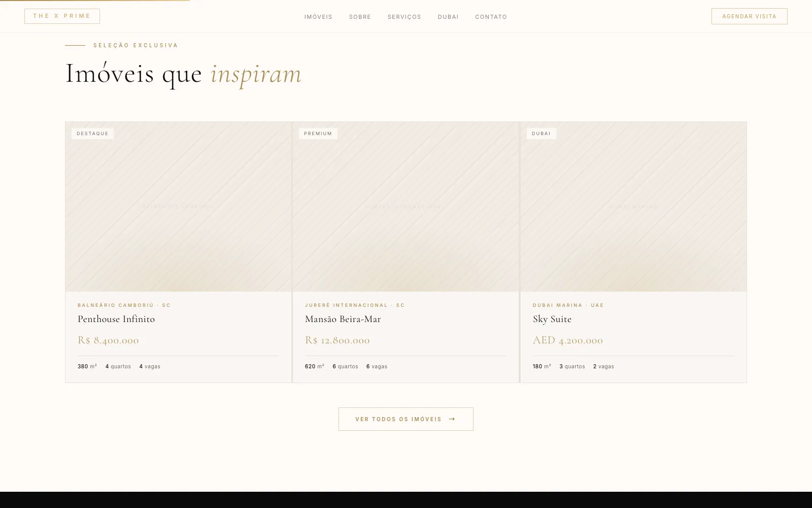Viewport: 812px width, 508px height.
Task: Click the 380 m² area value
Action: coord(87,366)
